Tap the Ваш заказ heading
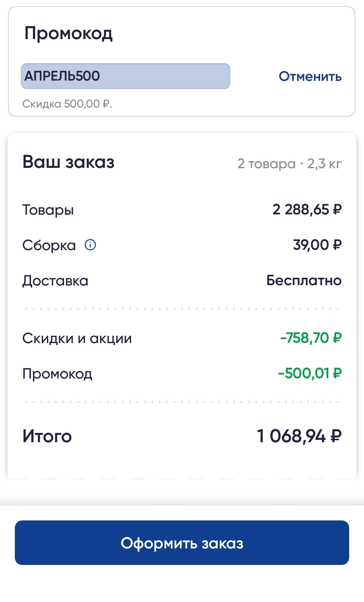Viewport: 364px width, 602px height. click(x=68, y=162)
